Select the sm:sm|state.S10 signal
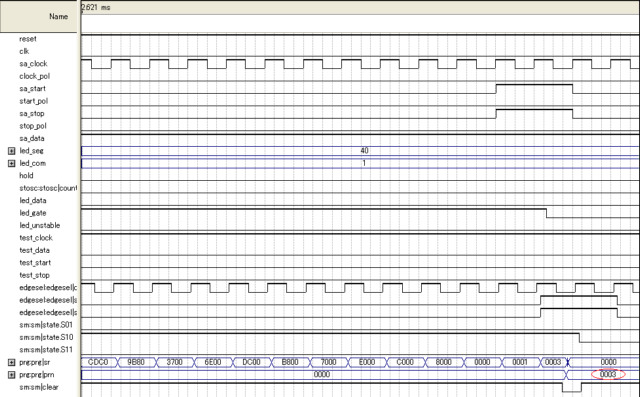640x397 pixels. (x=46, y=337)
